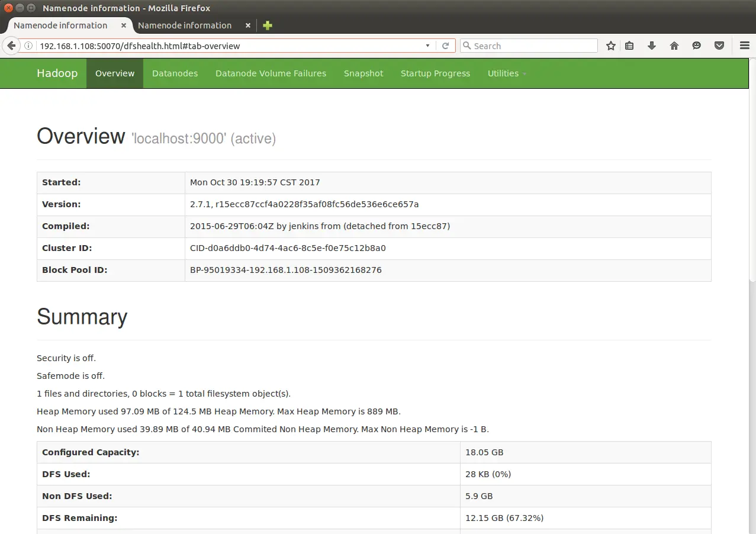
Task: Open the Datanodes page
Action: coord(175,73)
